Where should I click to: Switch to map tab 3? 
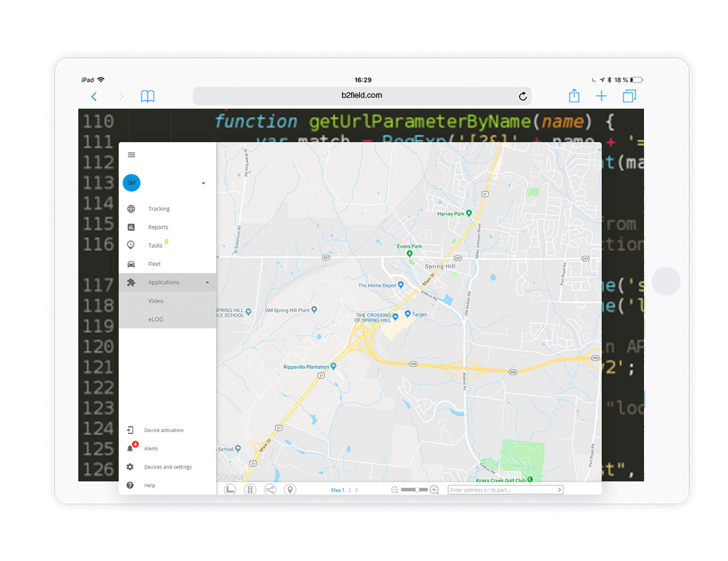click(357, 490)
